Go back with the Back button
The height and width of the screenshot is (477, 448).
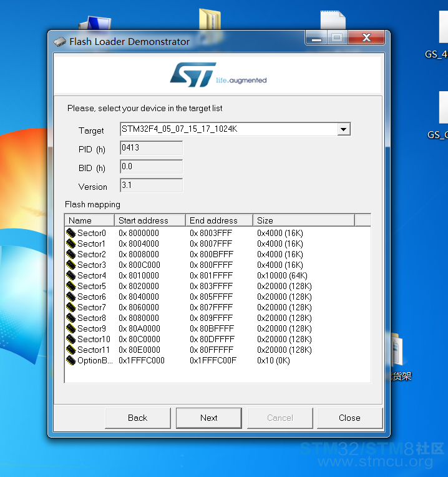138,418
